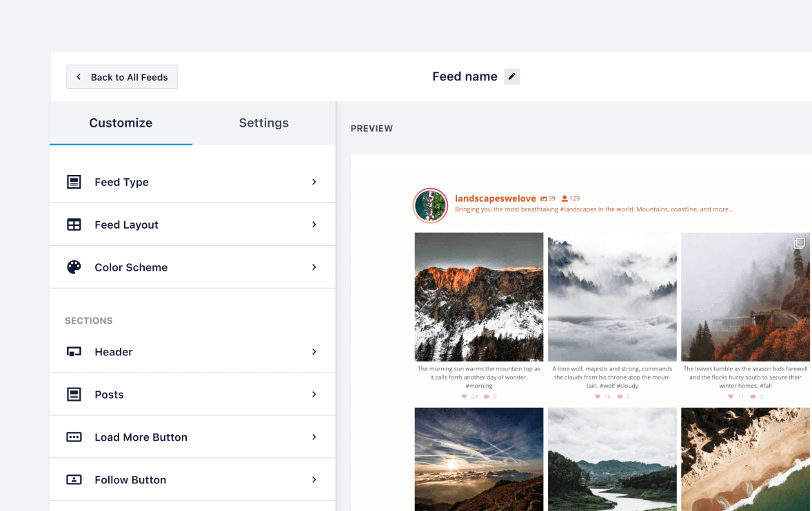Select the Customize tab
Screen dimensions: 812x511
coord(121,123)
